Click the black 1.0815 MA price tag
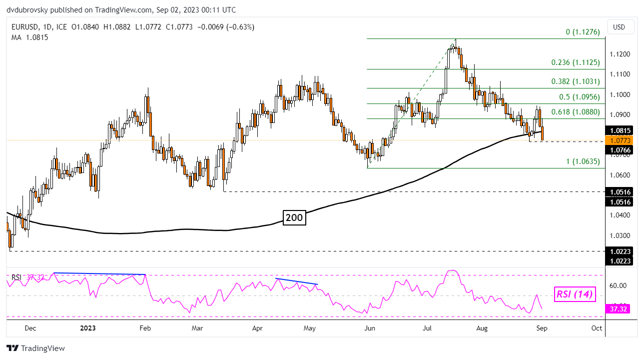 click(620, 130)
